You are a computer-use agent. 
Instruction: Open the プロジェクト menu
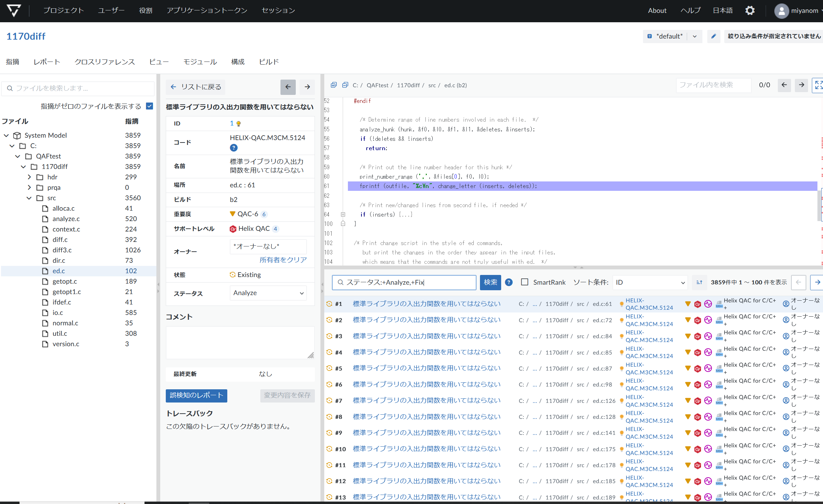point(64,10)
